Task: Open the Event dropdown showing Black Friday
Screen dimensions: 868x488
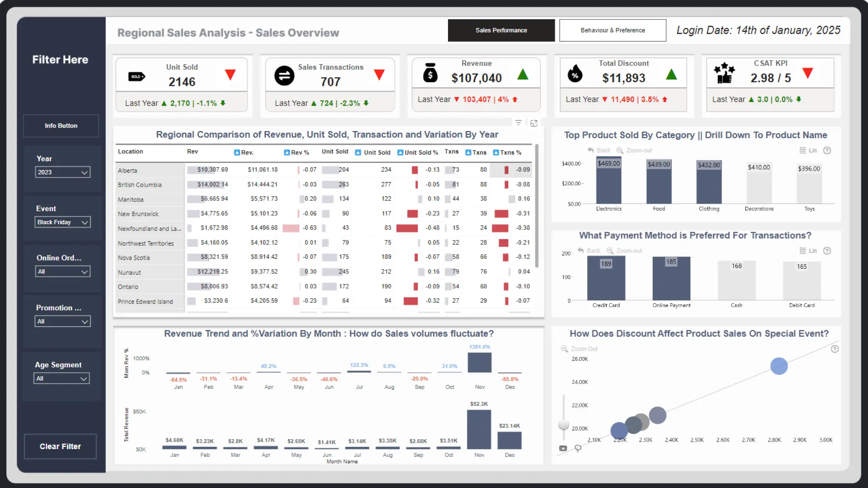Action: click(x=63, y=222)
